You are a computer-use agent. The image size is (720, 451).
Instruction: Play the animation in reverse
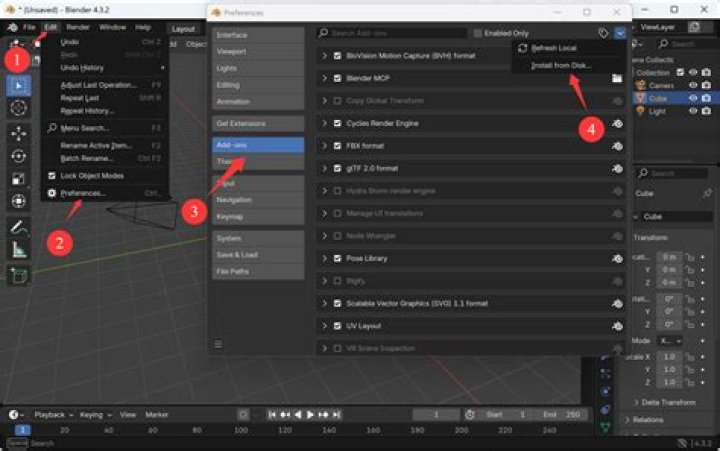click(298, 415)
